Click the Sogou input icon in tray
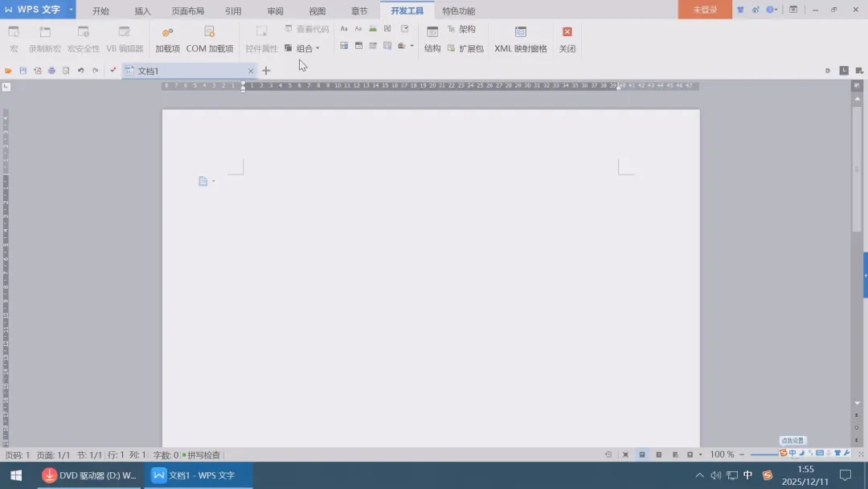Image resolution: width=868 pixels, height=489 pixels. coord(768,475)
